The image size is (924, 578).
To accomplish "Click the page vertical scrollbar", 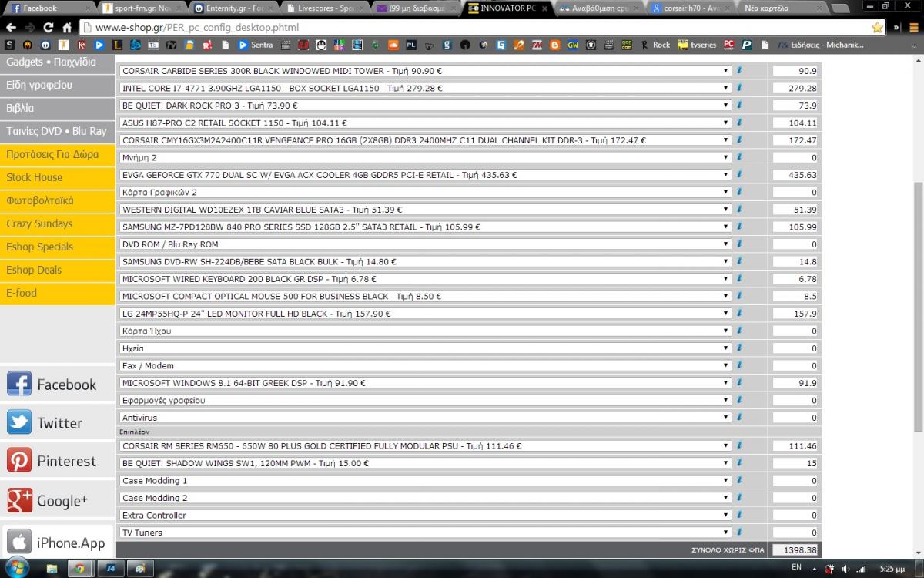I will coord(919,306).
